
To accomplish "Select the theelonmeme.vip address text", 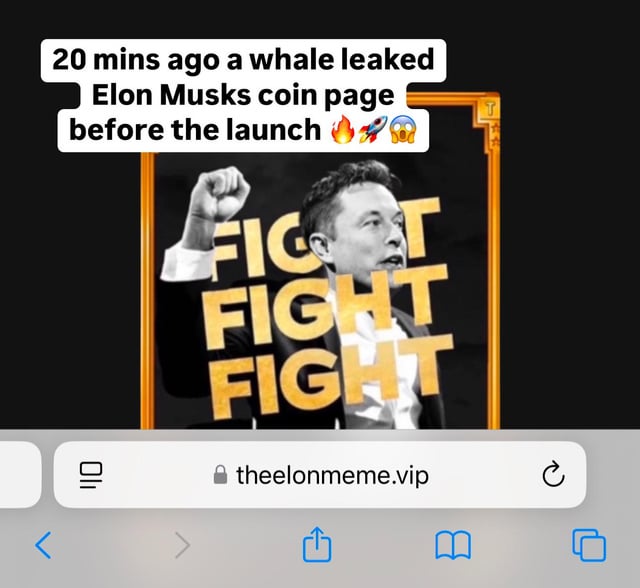I will click(332, 476).
